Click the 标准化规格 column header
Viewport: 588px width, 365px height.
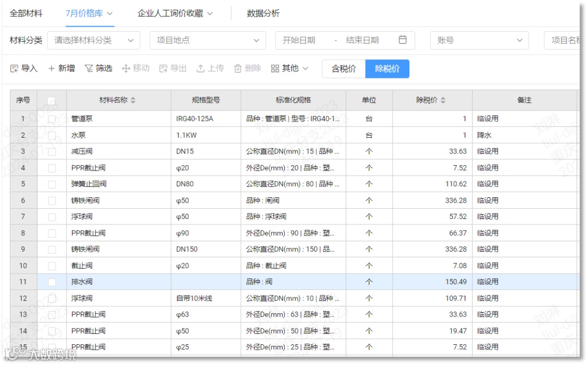click(293, 100)
